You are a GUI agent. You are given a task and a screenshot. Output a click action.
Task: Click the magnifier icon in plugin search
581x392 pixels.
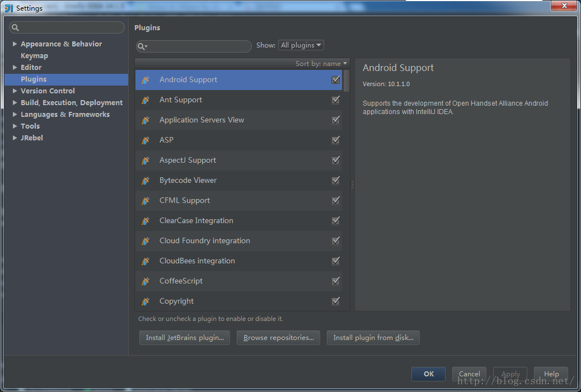tap(142, 46)
